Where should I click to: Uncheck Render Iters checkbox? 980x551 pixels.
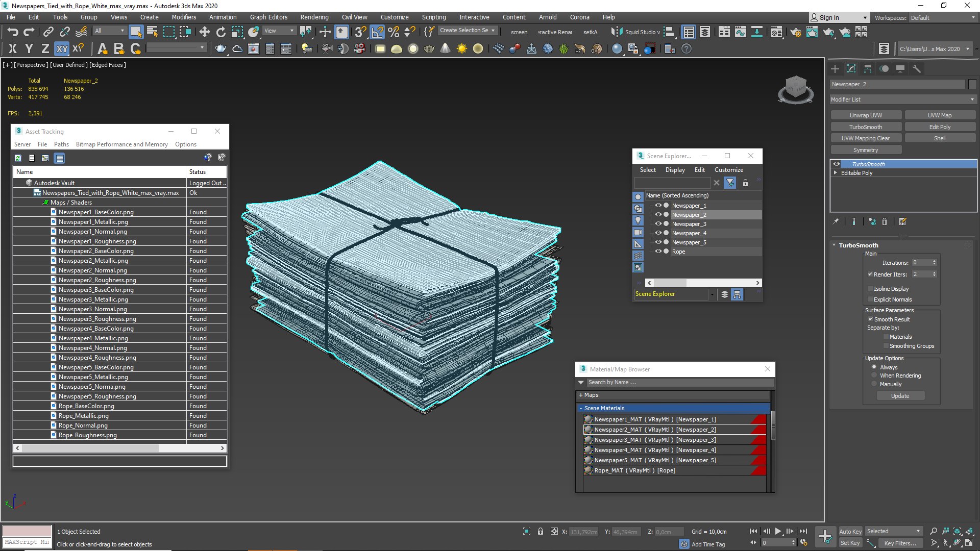point(870,274)
